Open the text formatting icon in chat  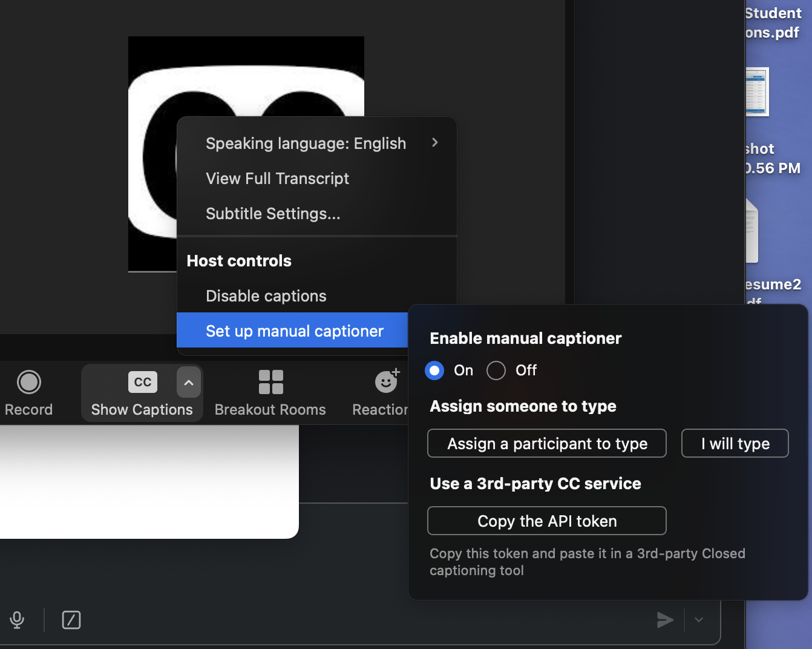tap(71, 620)
